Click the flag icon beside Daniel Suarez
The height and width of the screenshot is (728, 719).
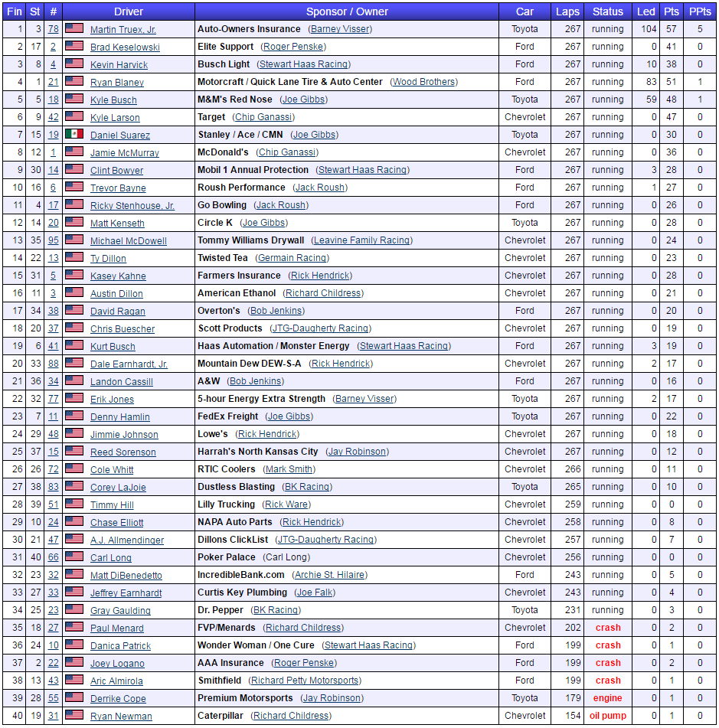tap(74, 134)
